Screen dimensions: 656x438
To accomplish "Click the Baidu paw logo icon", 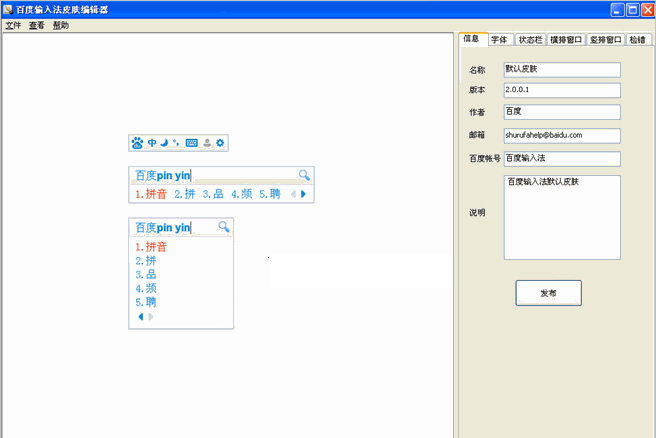I will click(x=138, y=143).
